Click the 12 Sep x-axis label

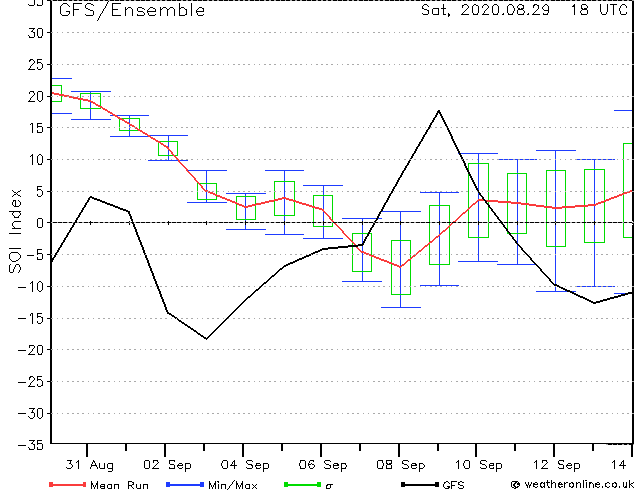pos(556,465)
